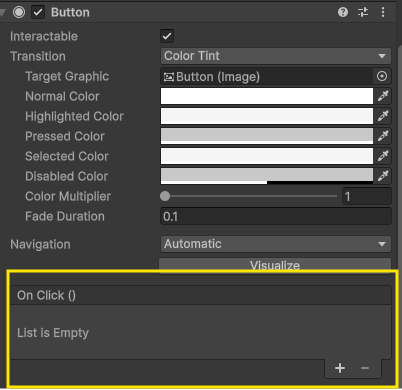Remove On Click event entry with minus
Image resolution: width=402 pixels, height=390 pixels.
365,368
